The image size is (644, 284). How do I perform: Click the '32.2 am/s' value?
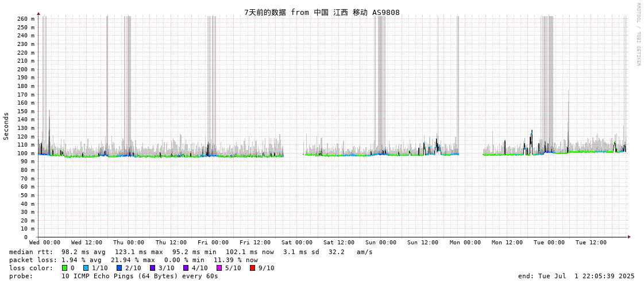352,252
